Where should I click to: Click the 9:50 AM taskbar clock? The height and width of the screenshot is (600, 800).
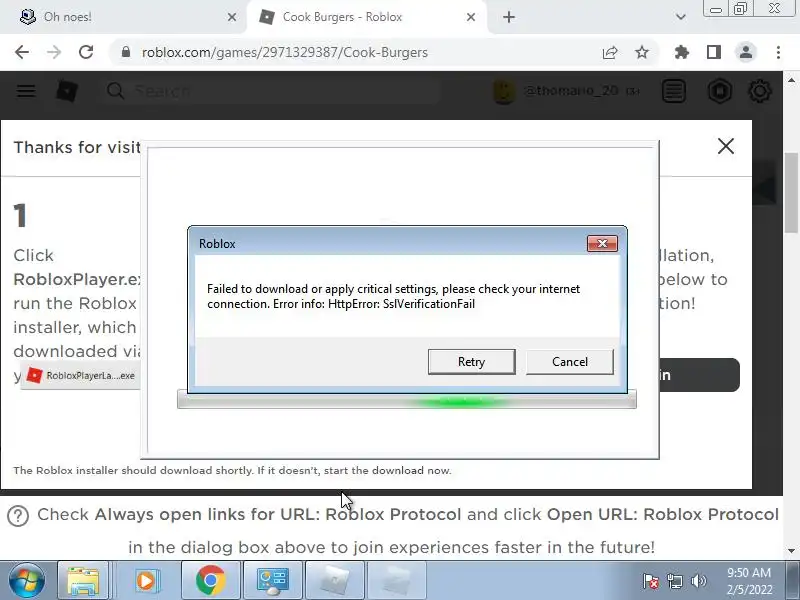pos(749,572)
